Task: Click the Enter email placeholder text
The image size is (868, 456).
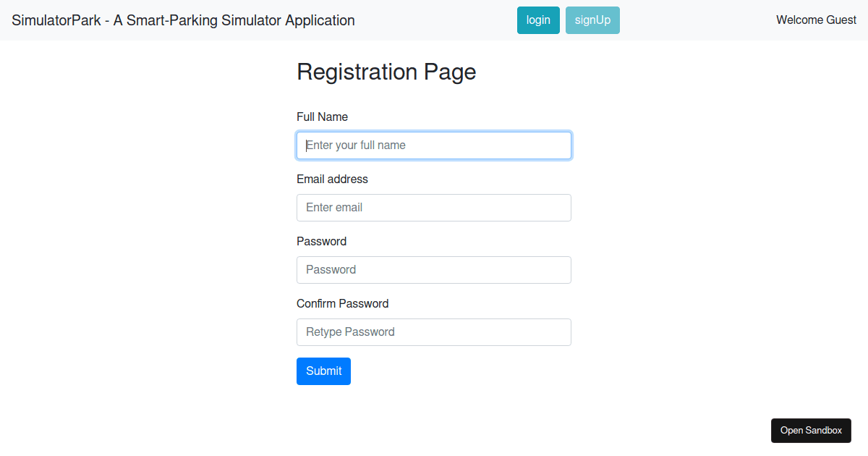Action: click(x=334, y=208)
